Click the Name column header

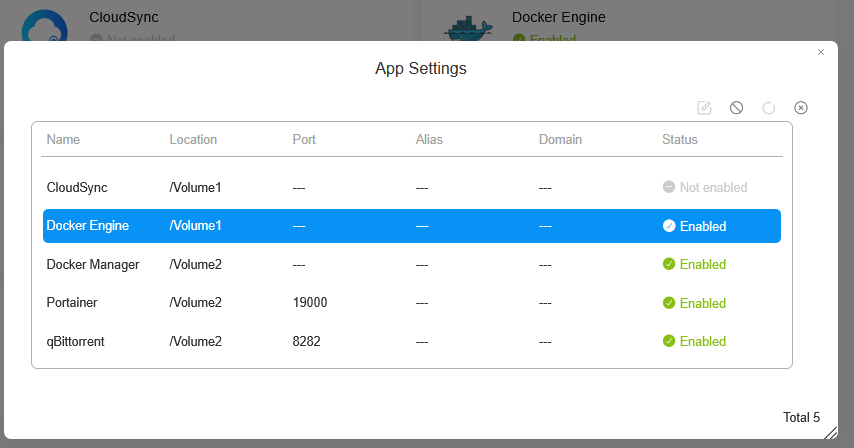tap(63, 140)
